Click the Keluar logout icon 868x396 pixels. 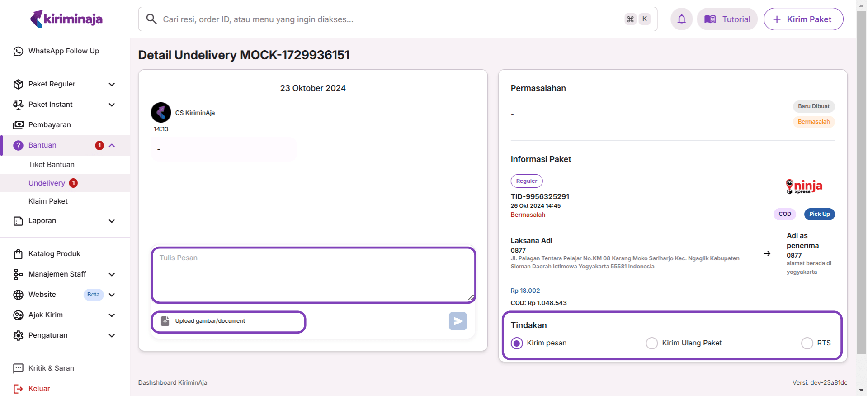click(x=18, y=389)
